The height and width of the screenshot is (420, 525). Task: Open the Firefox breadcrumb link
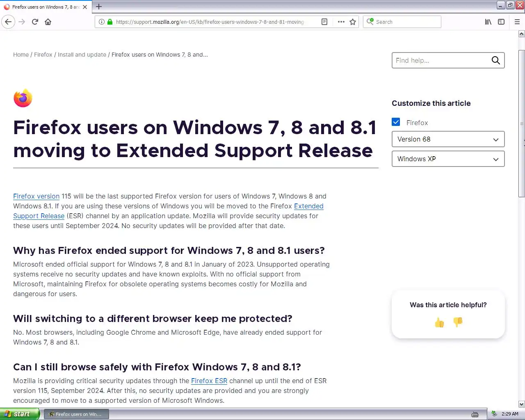[43, 55]
